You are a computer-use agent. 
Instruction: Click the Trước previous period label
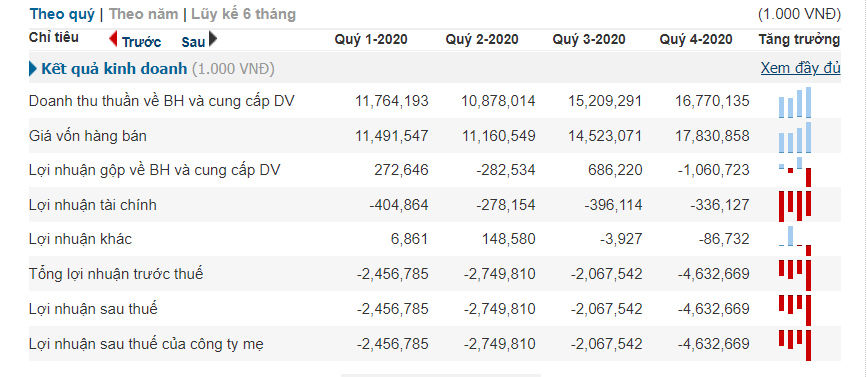pyautogui.click(x=142, y=41)
